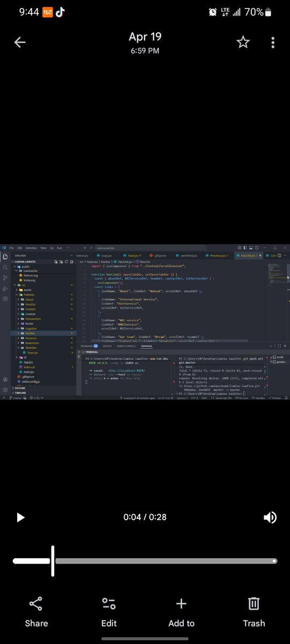This screenshot has height=644, width=290.
Task: Tap the VS Code video frame
Action: point(145,322)
